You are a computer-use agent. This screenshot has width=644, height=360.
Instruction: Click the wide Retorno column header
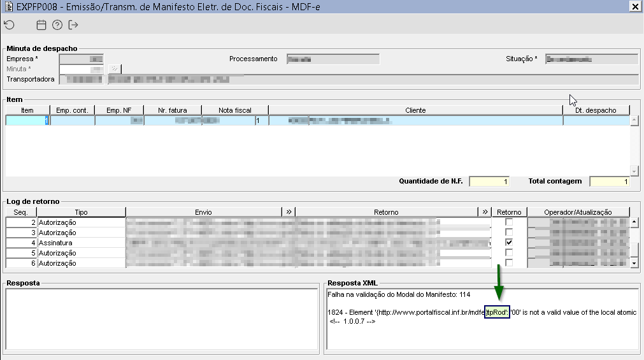click(386, 212)
